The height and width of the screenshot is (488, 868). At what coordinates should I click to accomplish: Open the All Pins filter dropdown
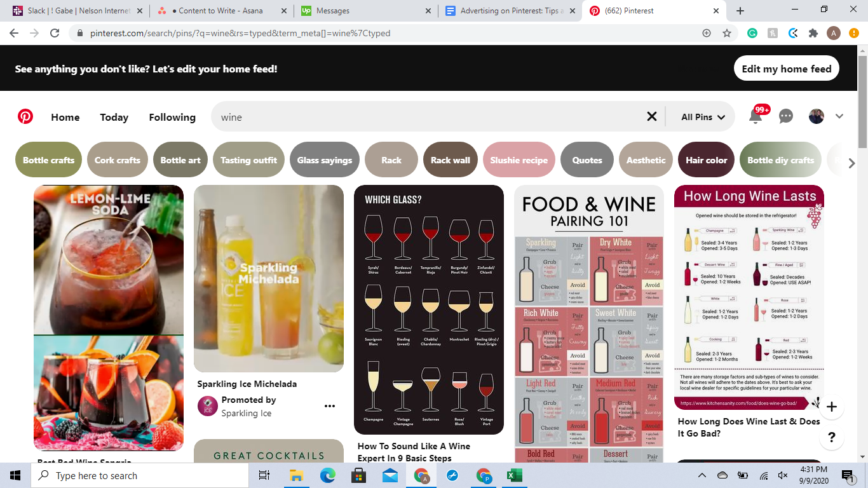tap(703, 117)
